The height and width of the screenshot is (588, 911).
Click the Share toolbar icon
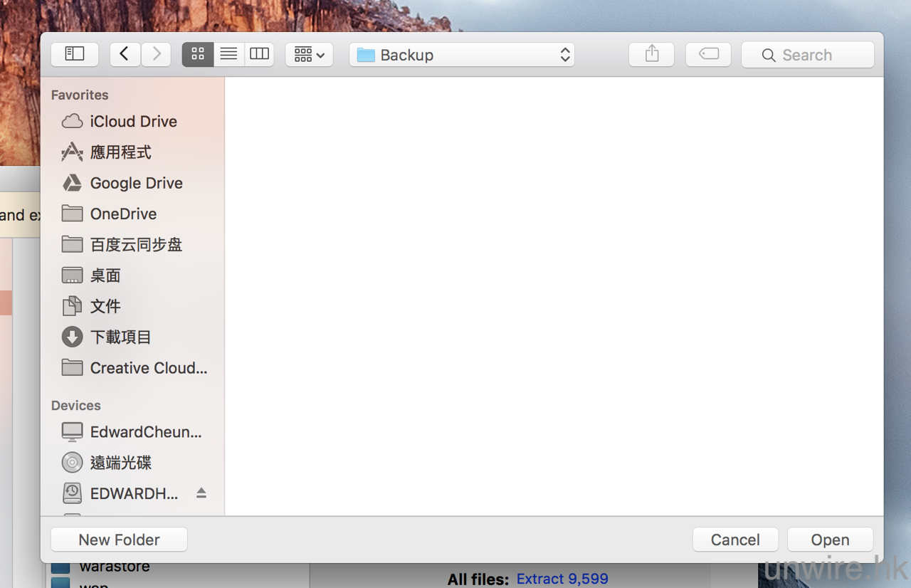[651, 54]
